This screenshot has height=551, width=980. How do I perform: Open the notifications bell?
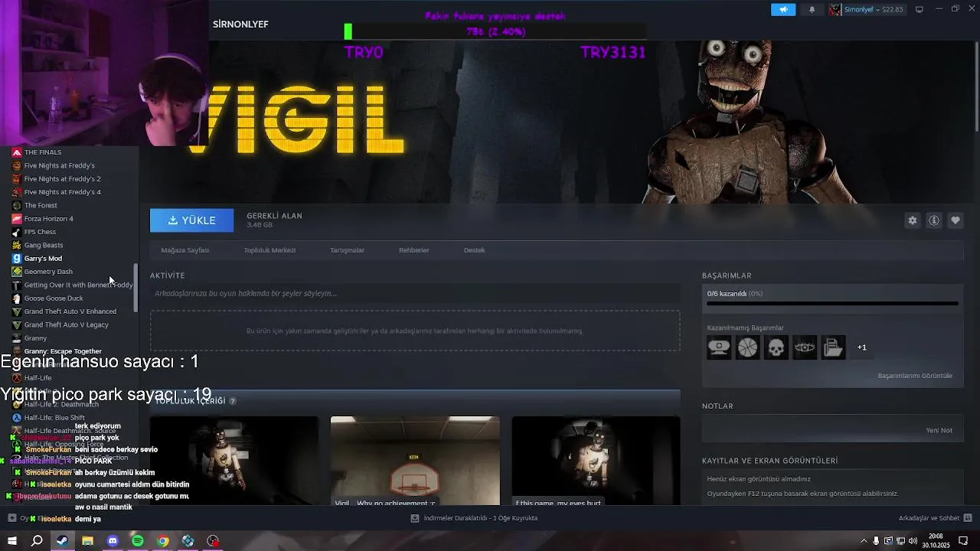tap(812, 9)
